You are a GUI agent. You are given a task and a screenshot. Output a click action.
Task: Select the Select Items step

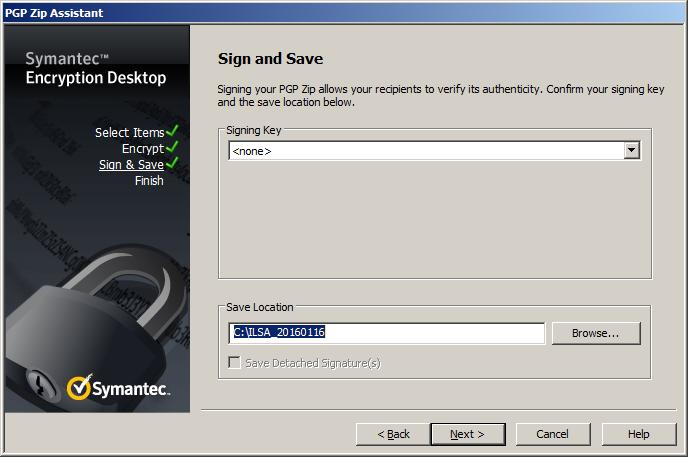tap(129, 132)
